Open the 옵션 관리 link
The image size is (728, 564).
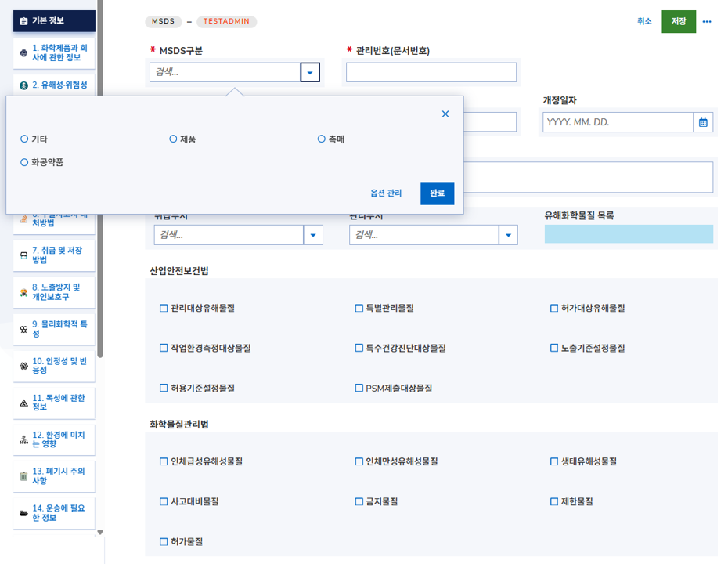(x=386, y=193)
